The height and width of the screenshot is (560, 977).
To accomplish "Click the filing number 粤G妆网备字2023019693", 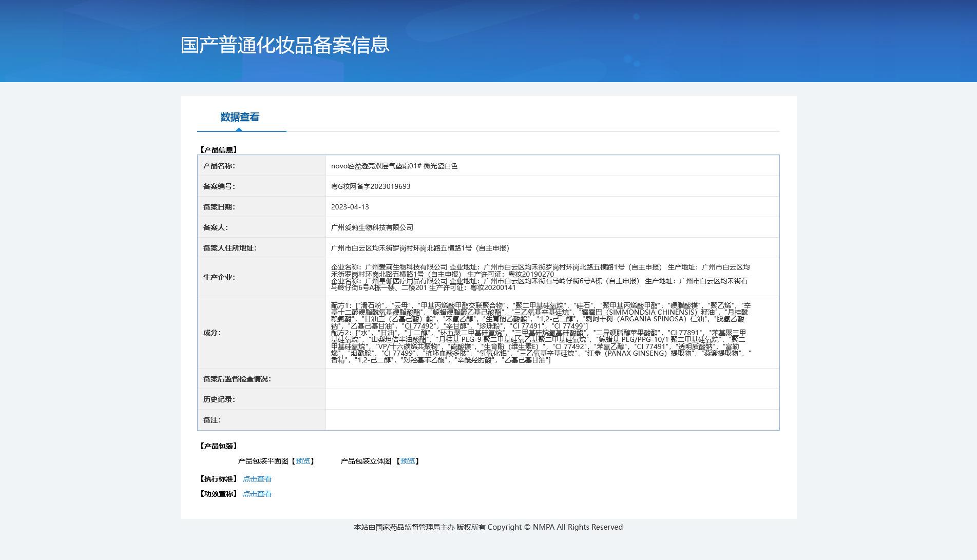I will click(370, 186).
